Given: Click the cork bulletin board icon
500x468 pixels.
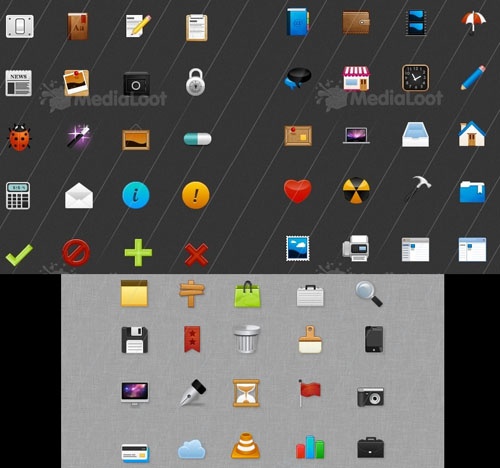Looking at the screenshot, I should click(298, 136).
